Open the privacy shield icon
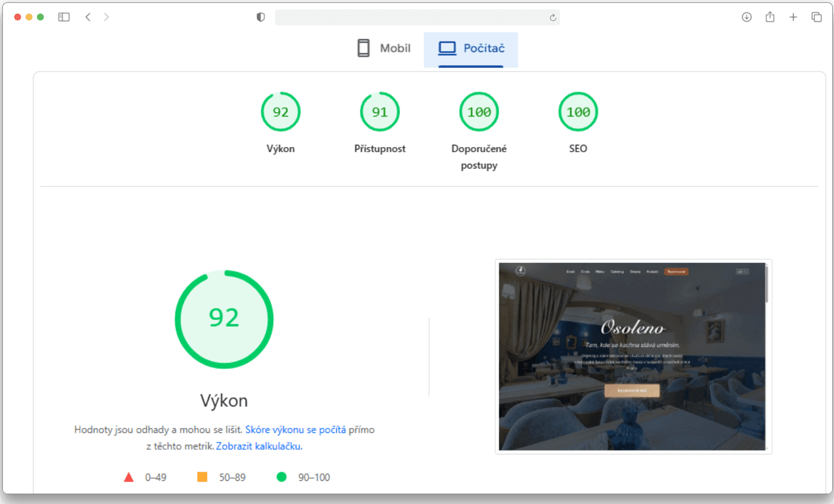Viewport: 834px width, 504px height. click(x=261, y=17)
